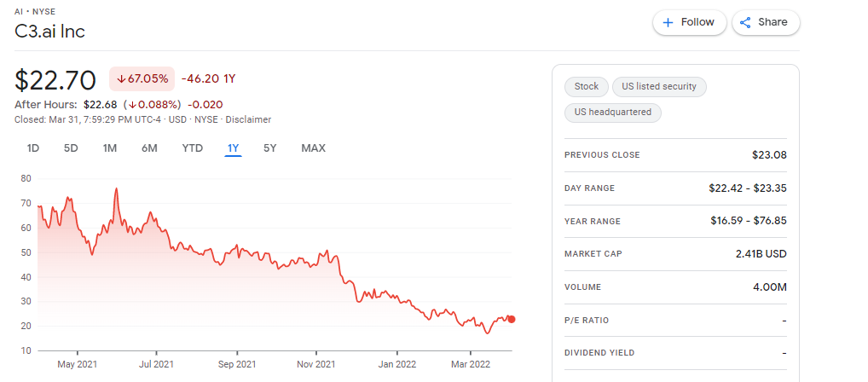This screenshot has width=868, height=382.
Task: Click the June 2021 peak on chart
Action: 116,188
